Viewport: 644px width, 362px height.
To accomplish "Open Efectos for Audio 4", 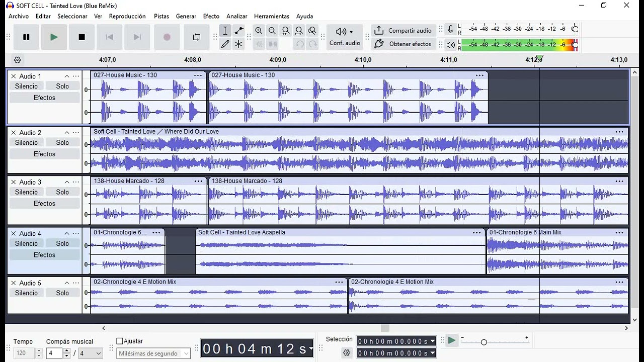I will pyautogui.click(x=45, y=255).
